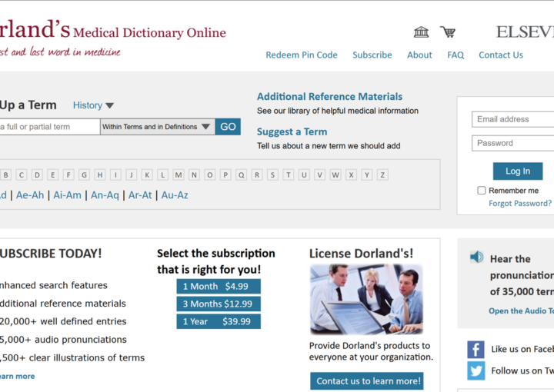Open the Au-Az term range
Screen dimensions: 554x392
click(x=175, y=195)
